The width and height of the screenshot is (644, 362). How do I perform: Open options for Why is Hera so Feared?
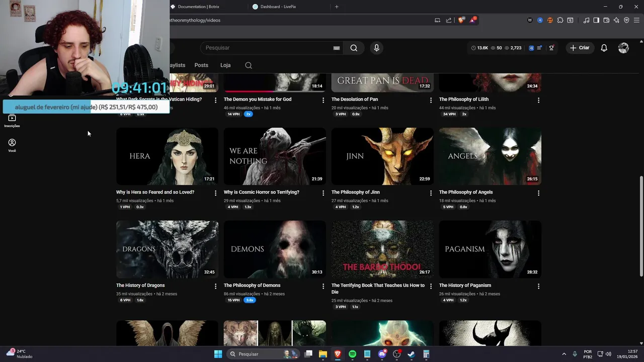pos(215,193)
